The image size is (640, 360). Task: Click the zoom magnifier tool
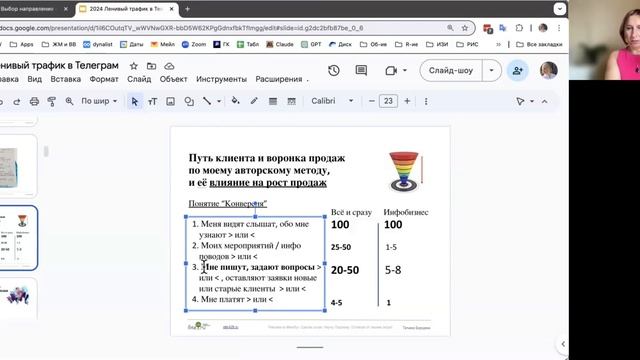click(x=69, y=101)
